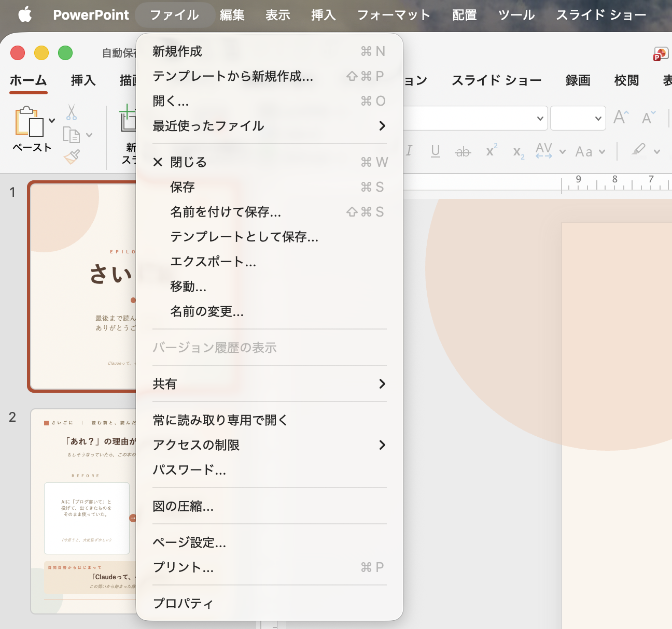The width and height of the screenshot is (672, 629).
Task: Expand the font name combo box
Action: point(540,119)
